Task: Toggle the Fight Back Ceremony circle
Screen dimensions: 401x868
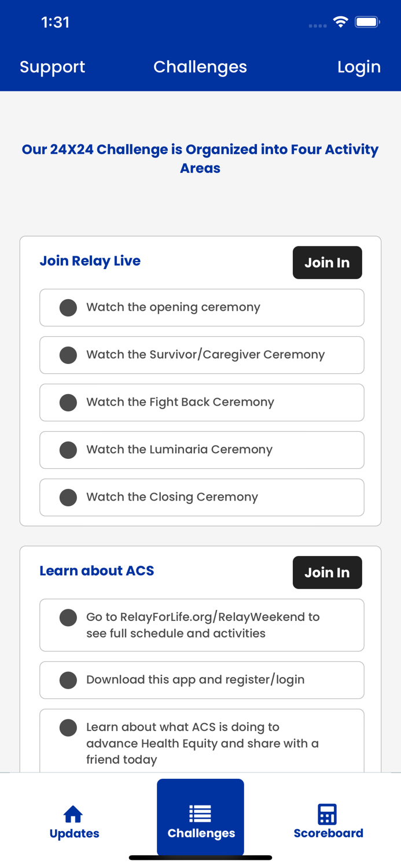Action: click(68, 403)
